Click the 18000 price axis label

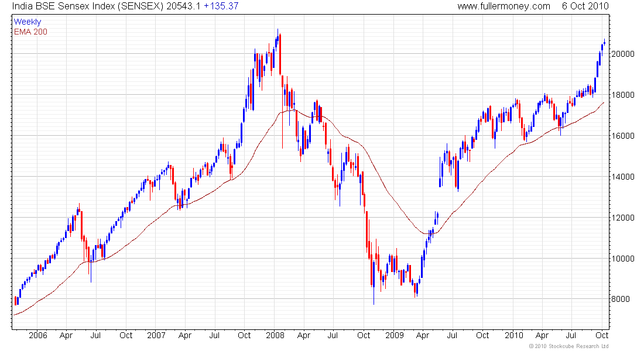coord(623,95)
